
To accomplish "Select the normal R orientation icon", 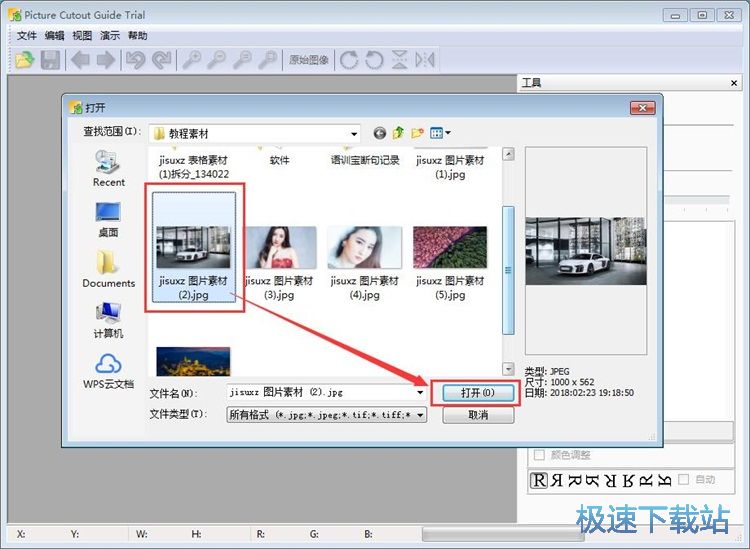I will [539, 480].
